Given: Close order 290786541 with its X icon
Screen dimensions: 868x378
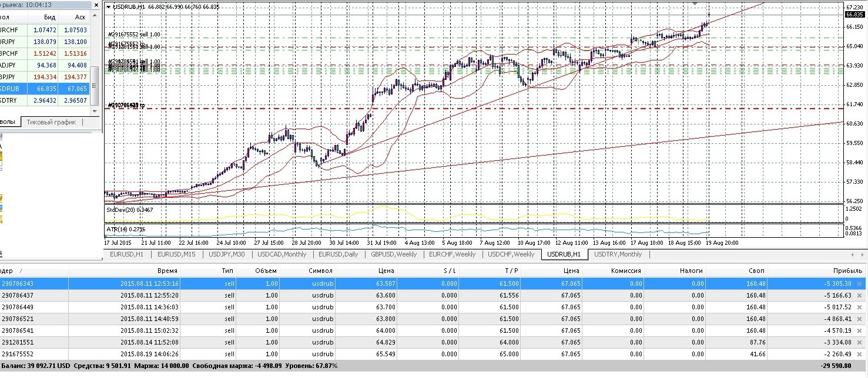Looking at the screenshot, I should point(859,330).
